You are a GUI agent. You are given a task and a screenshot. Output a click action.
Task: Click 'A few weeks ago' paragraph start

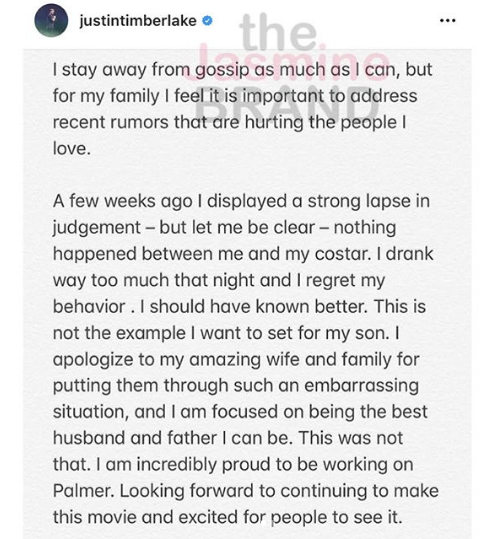122,201
